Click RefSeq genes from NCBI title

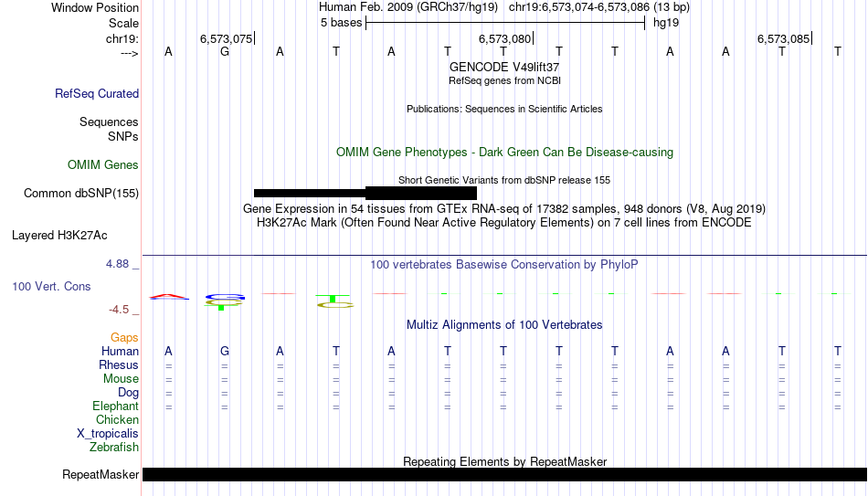[504, 80]
